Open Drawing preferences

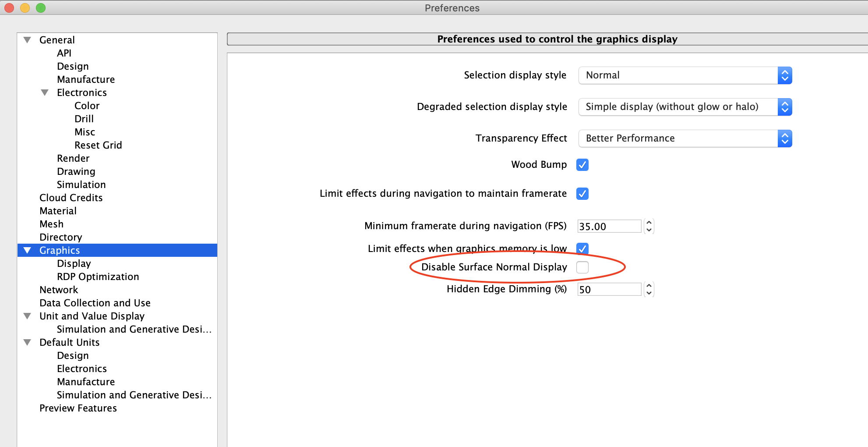pyautogui.click(x=76, y=171)
